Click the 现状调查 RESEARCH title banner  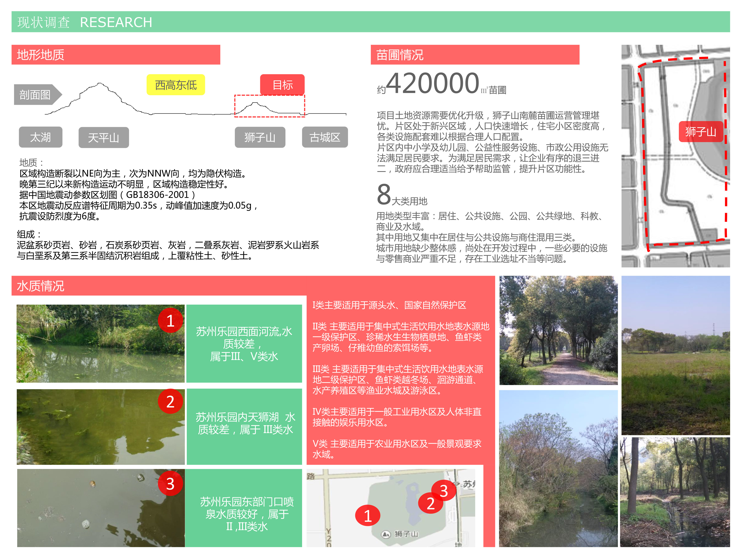click(x=371, y=22)
